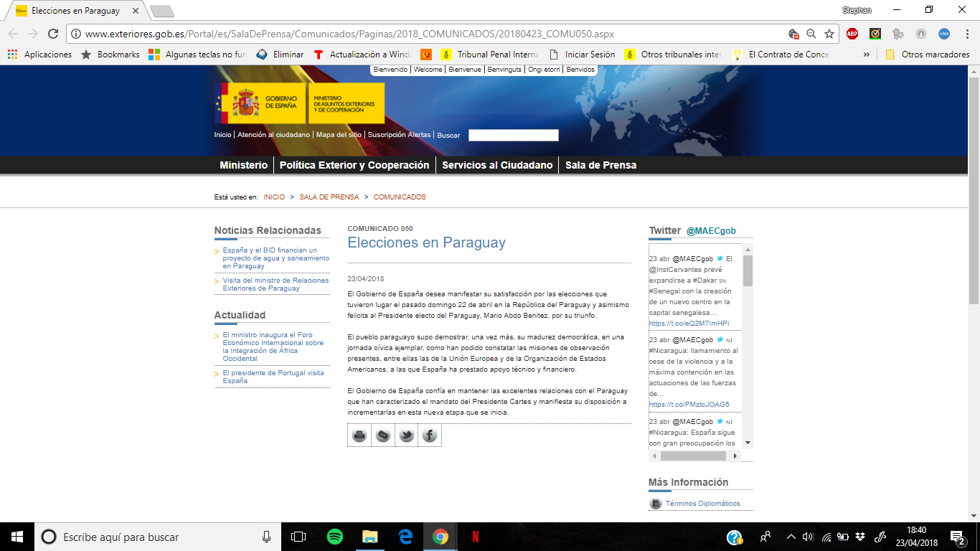Open the Otros marcadores bookmarks folder
The height and width of the screenshot is (551, 980).
tap(928, 55)
